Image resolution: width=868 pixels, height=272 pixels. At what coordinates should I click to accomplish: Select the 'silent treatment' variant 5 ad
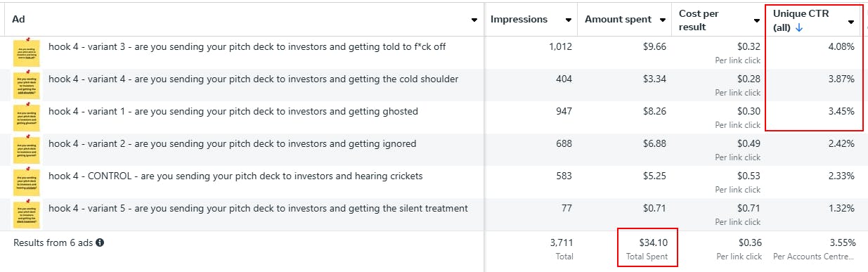[x=258, y=209]
